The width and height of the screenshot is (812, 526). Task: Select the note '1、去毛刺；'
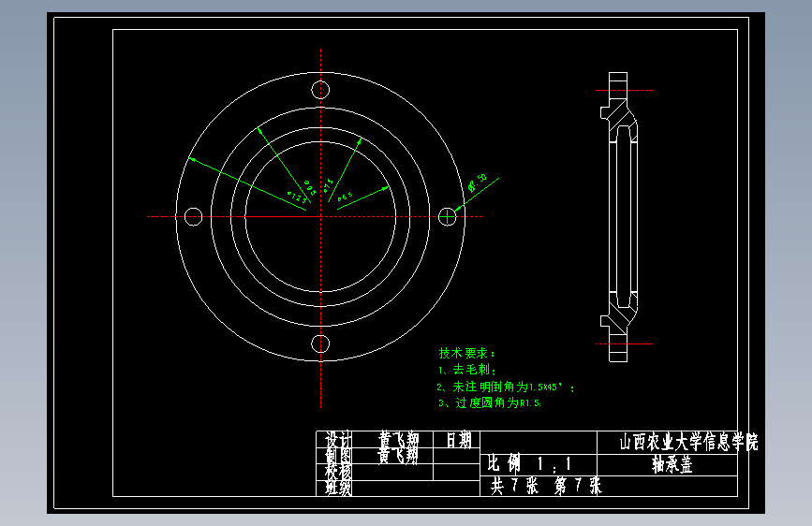click(467, 370)
